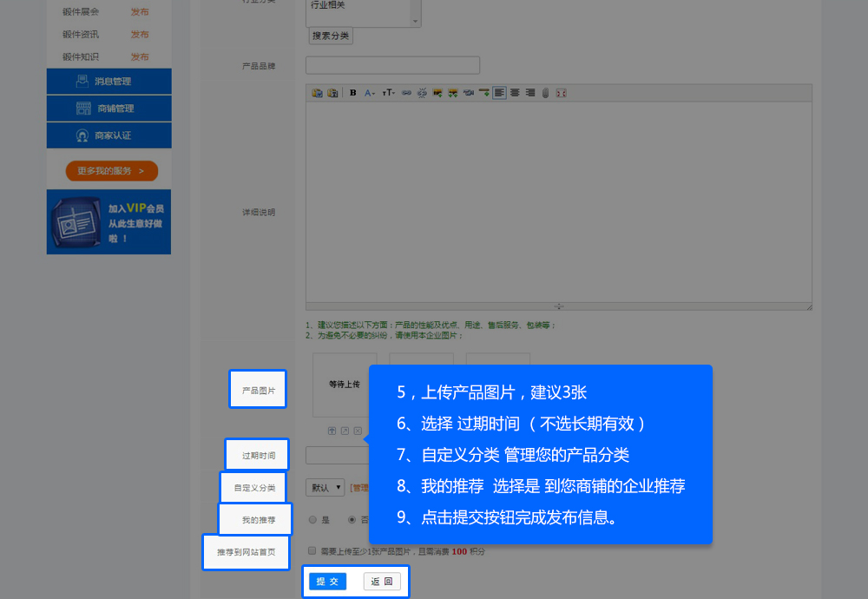
Task: Click the 产品品牌 input field
Action: click(392, 66)
